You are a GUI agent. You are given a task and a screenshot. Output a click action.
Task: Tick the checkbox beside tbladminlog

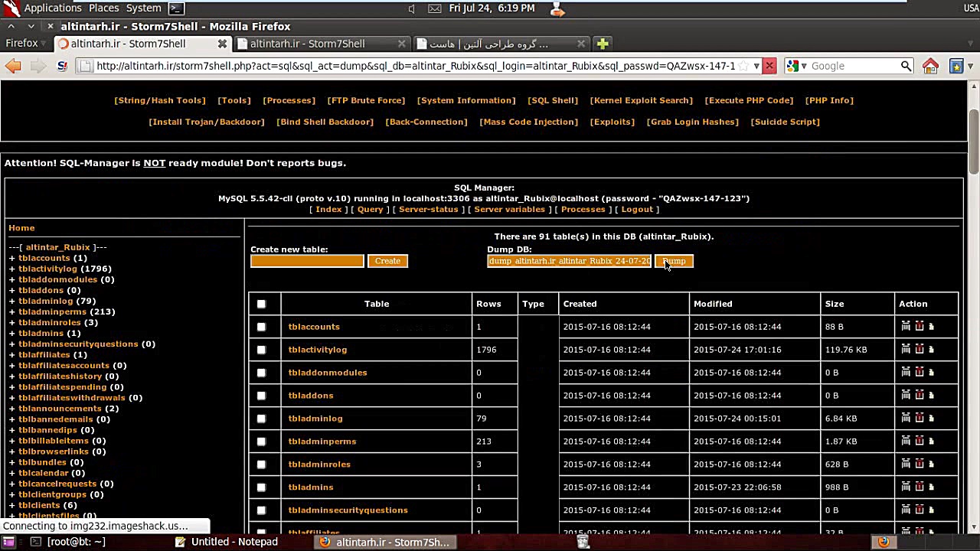click(x=261, y=419)
